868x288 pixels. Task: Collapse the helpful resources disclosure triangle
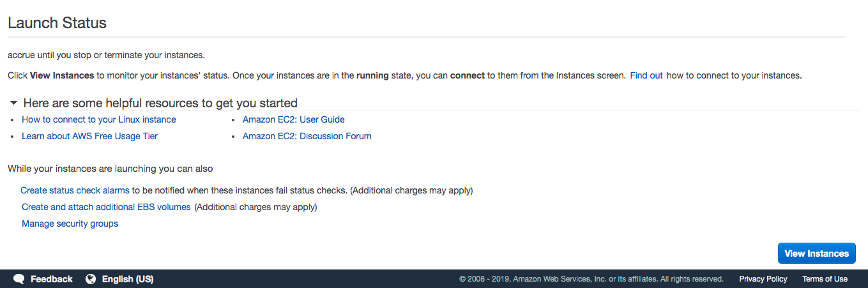[13, 103]
